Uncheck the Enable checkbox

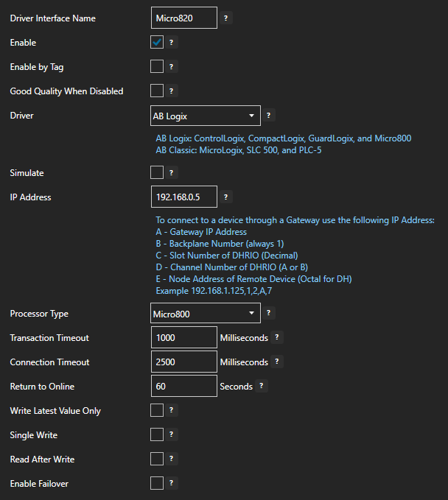click(157, 43)
